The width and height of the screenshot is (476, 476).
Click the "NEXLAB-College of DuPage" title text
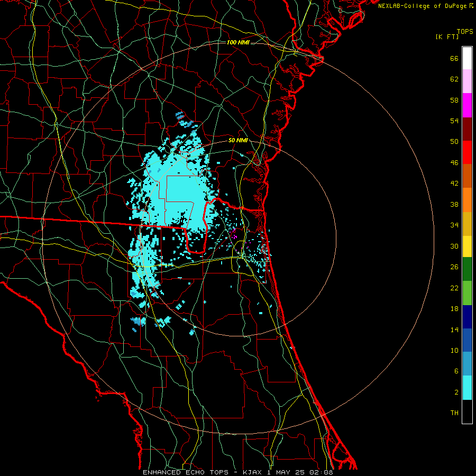tap(423, 6)
